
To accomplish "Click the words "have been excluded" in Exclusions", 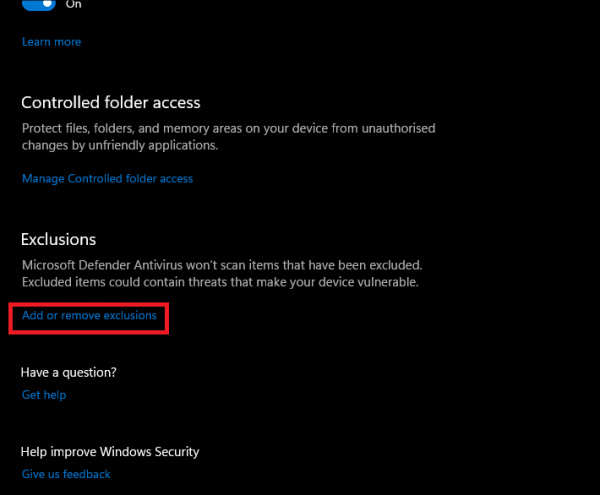I will 368,265.
